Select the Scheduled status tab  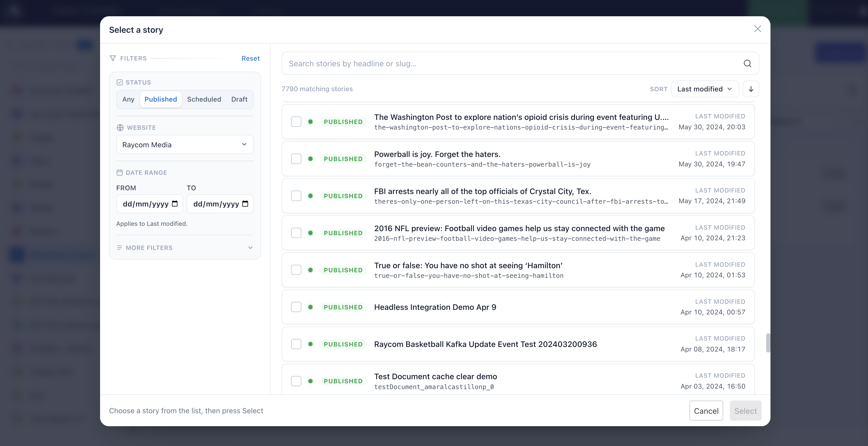tap(204, 99)
